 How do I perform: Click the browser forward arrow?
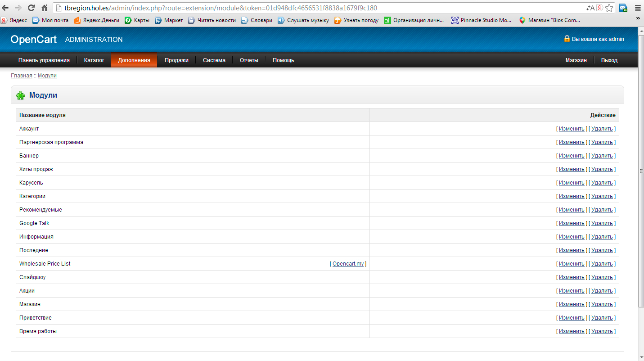[18, 8]
